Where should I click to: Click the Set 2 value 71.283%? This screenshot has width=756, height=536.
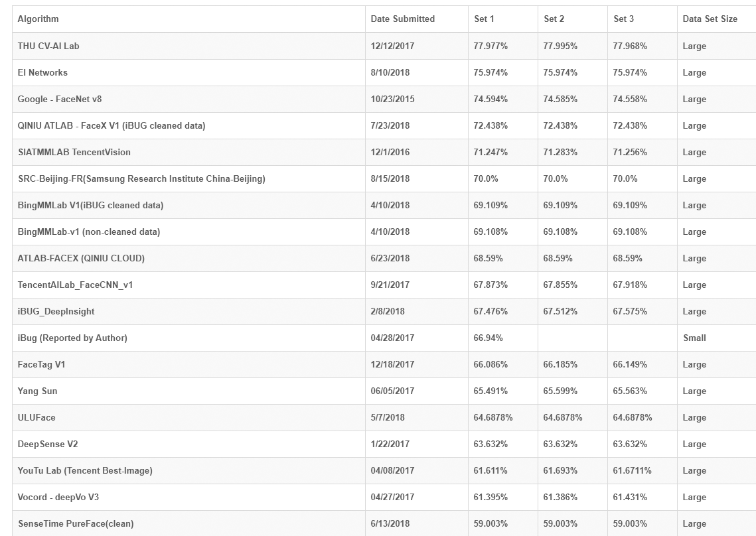point(560,152)
